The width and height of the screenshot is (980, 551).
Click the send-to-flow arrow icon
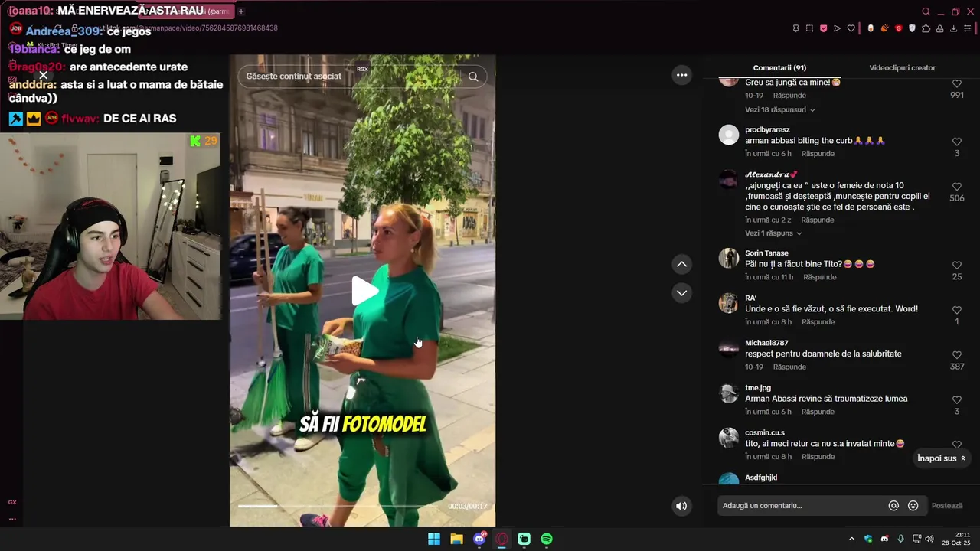tap(837, 28)
